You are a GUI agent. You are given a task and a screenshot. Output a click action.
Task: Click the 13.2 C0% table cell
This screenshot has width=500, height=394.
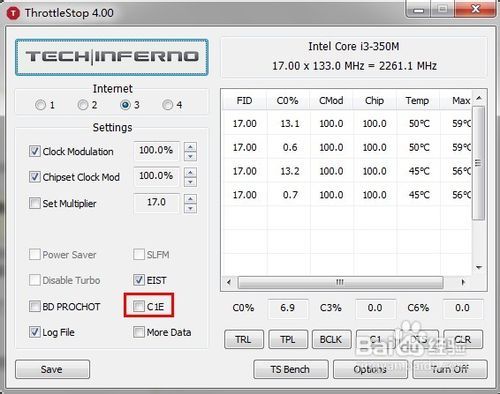pyautogui.click(x=289, y=171)
